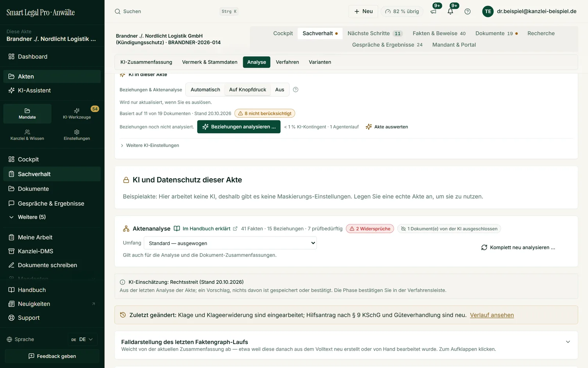Click the 2 Widersprüche badge
This screenshot has width=588, height=368.
pos(370,229)
